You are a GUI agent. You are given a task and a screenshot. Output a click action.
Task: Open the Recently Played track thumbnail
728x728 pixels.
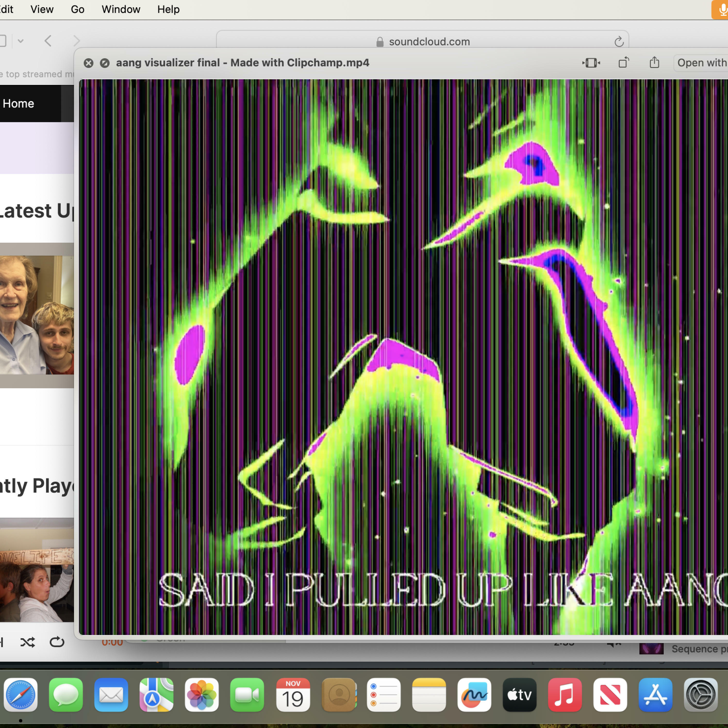pyautogui.click(x=37, y=570)
